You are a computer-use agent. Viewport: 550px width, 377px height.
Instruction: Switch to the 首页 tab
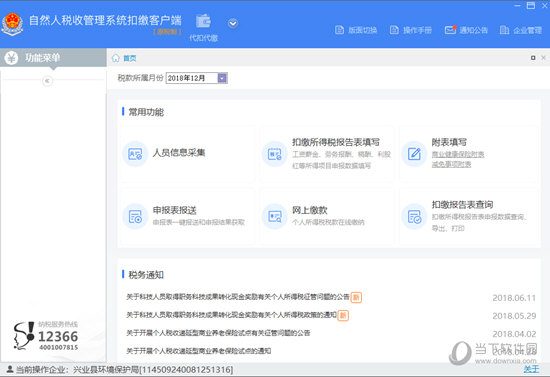[x=130, y=58]
